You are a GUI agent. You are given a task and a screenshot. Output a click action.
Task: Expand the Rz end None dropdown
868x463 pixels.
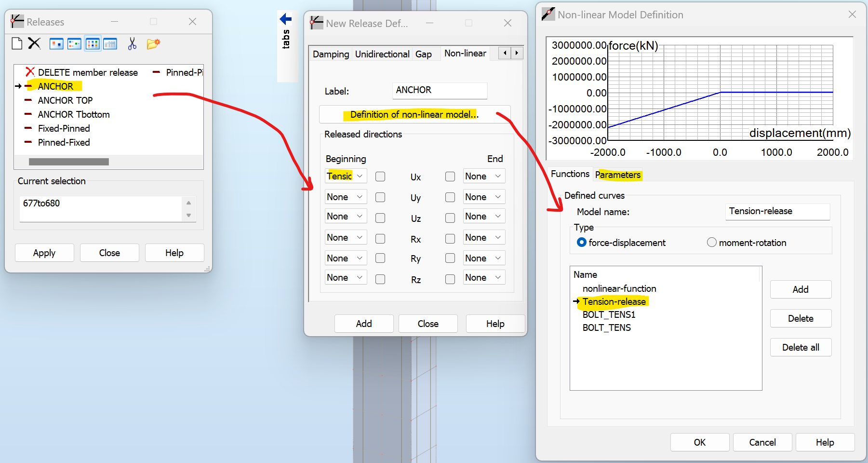coord(484,277)
